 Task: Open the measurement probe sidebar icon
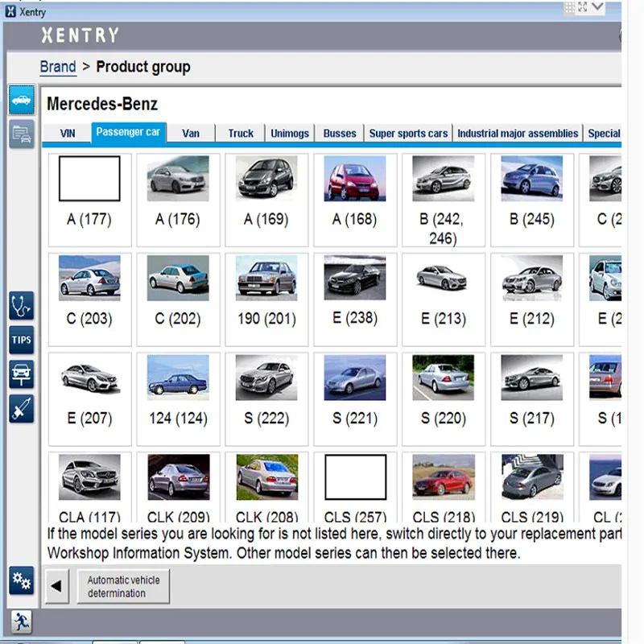coord(22,409)
